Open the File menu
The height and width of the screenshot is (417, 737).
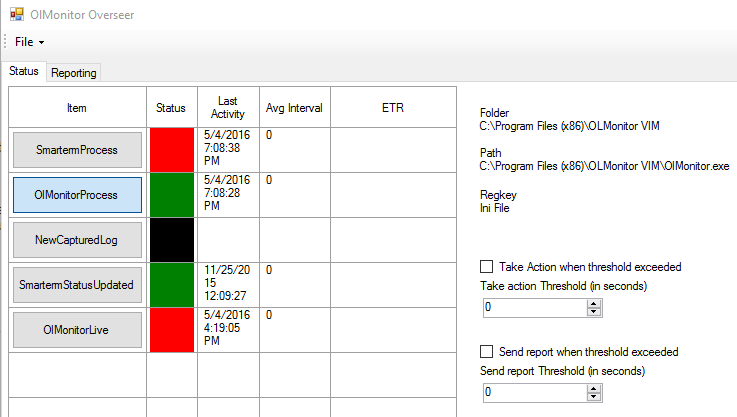click(x=29, y=42)
